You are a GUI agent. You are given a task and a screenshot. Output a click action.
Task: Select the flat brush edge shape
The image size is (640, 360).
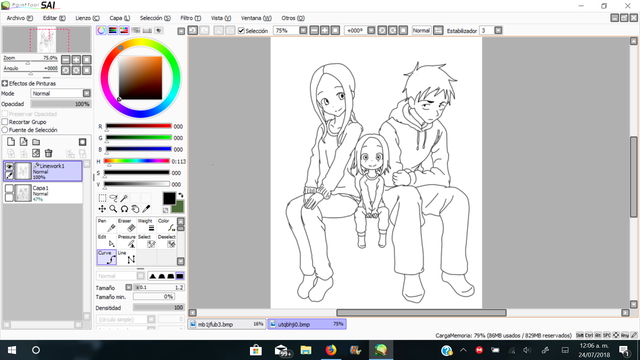[180, 276]
